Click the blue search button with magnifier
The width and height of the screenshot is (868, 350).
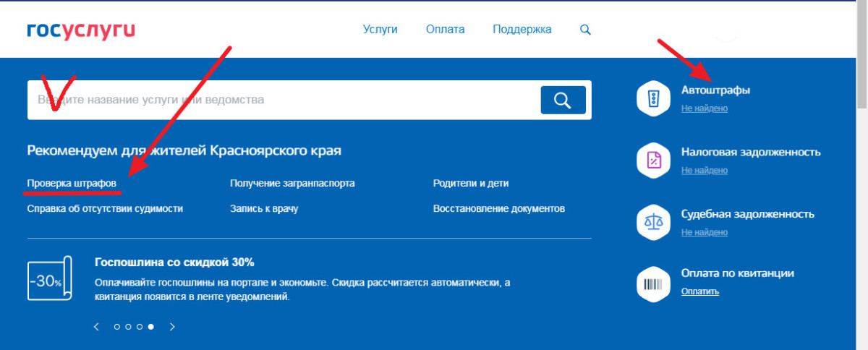(563, 100)
